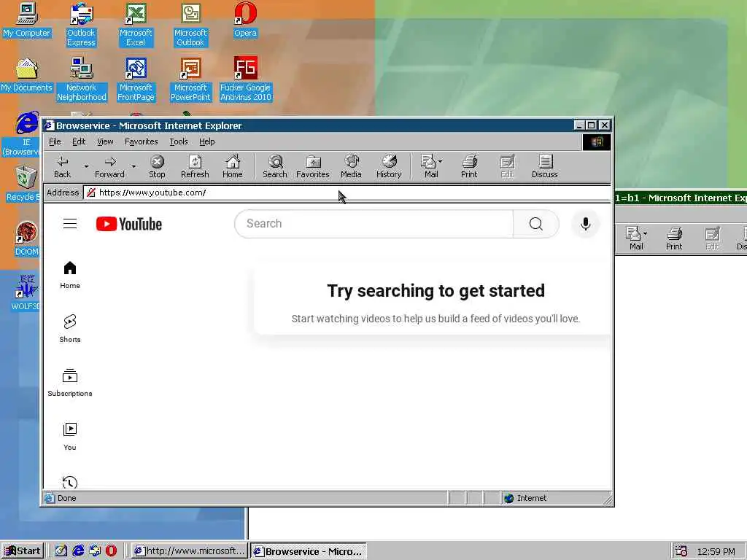Open the View menu
This screenshot has height=560, width=747.
tap(105, 141)
